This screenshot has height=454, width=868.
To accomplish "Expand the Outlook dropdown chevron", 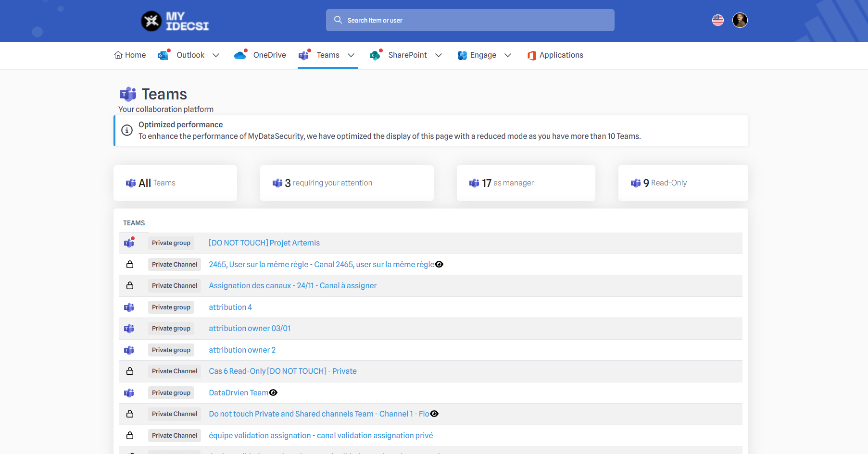I will (x=216, y=55).
